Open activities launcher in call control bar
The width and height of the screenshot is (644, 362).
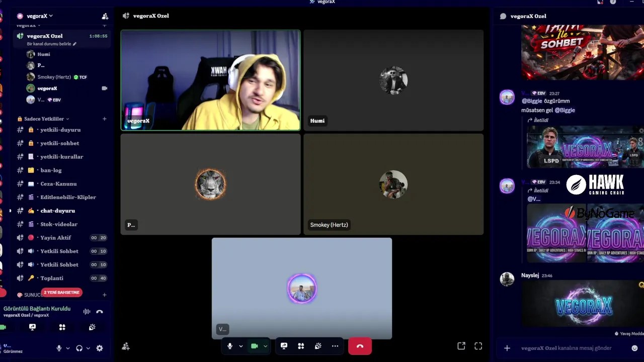point(301,346)
